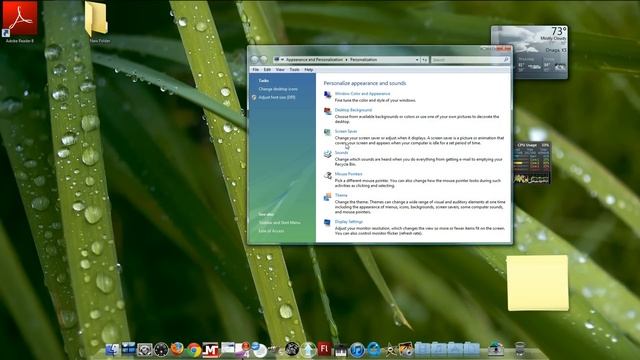This screenshot has height=360, width=640.
Task: Click the Display Settings monitor icon
Action: click(327, 223)
